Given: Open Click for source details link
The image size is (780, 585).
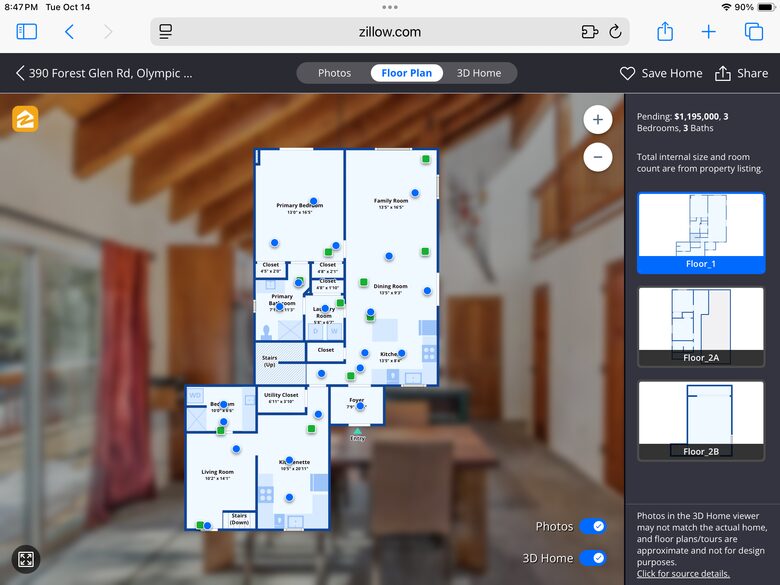Looking at the screenshot, I should coord(683,573).
